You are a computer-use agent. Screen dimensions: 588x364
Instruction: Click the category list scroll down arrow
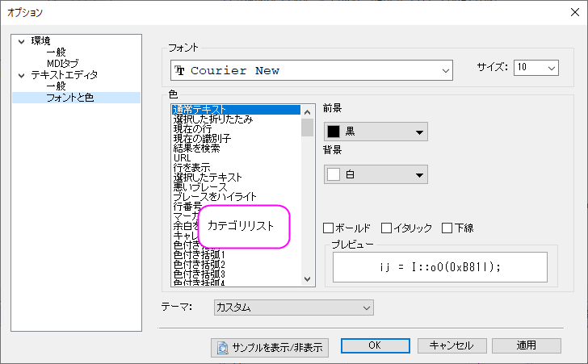[308, 279]
